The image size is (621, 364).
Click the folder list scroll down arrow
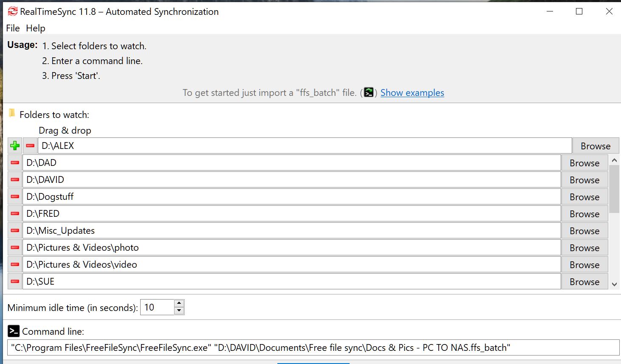[x=614, y=284]
